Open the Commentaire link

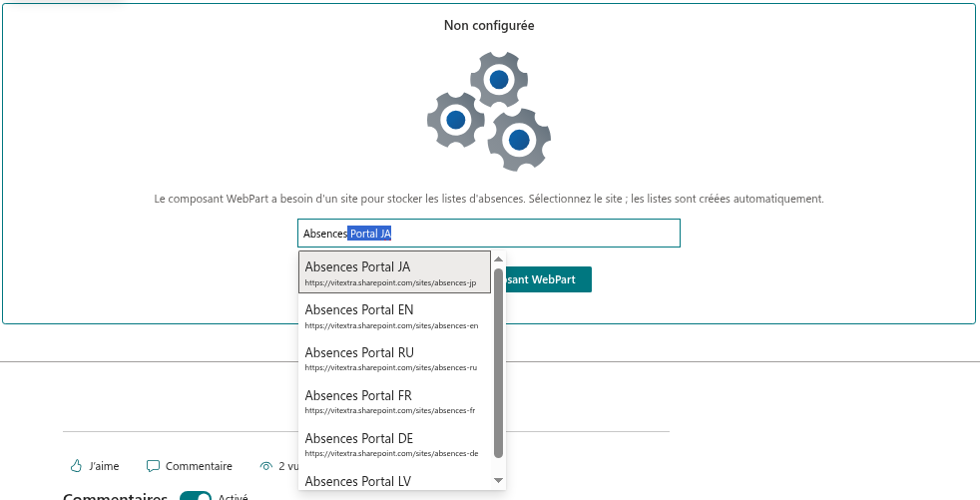[x=190, y=466]
